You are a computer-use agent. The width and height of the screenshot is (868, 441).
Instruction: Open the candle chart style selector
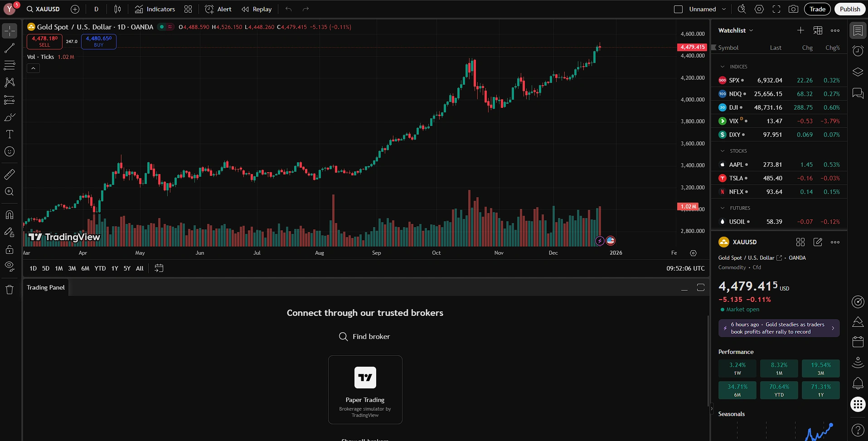(x=117, y=9)
